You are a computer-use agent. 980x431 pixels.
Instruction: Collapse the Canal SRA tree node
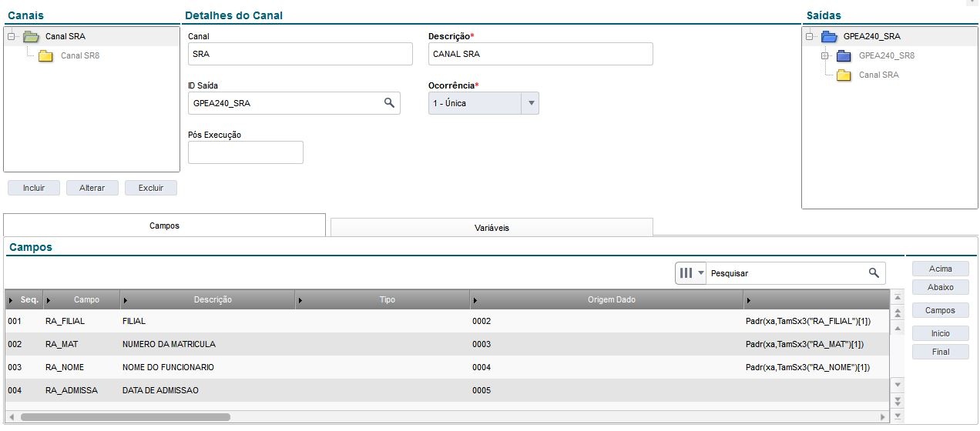(11, 36)
